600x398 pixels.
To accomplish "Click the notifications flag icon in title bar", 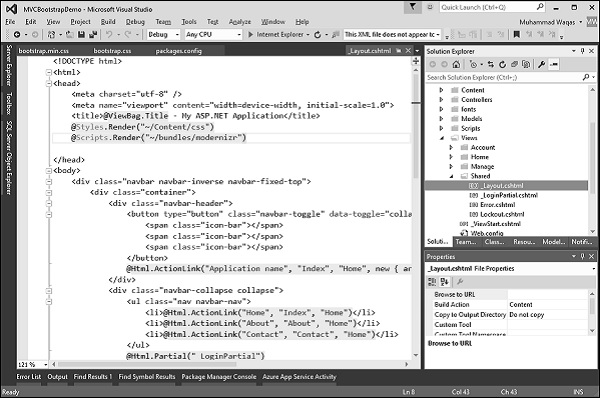I will coord(412,7).
